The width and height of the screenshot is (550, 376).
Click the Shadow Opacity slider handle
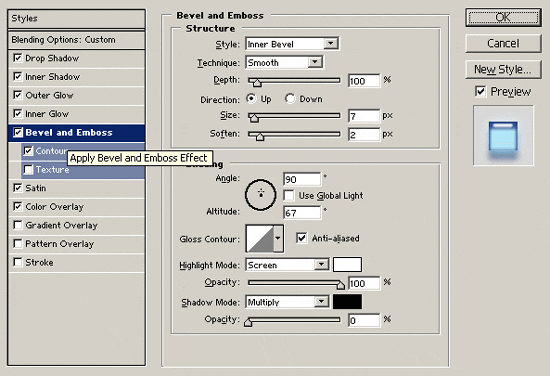tap(248, 322)
